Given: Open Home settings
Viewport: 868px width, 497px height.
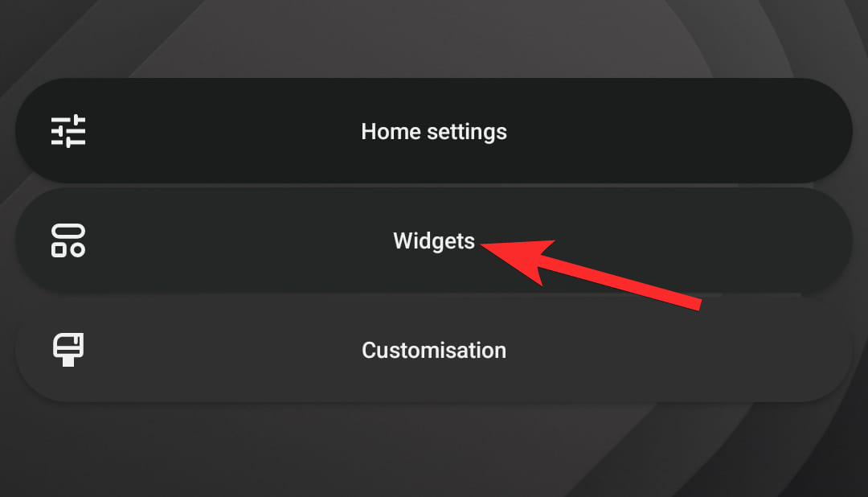Looking at the screenshot, I should (434, 131).
